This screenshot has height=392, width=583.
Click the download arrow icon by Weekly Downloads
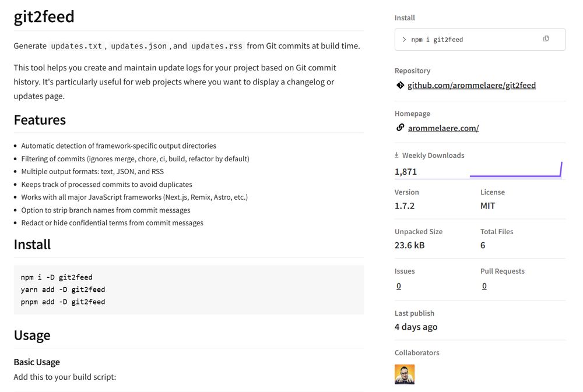397,156
